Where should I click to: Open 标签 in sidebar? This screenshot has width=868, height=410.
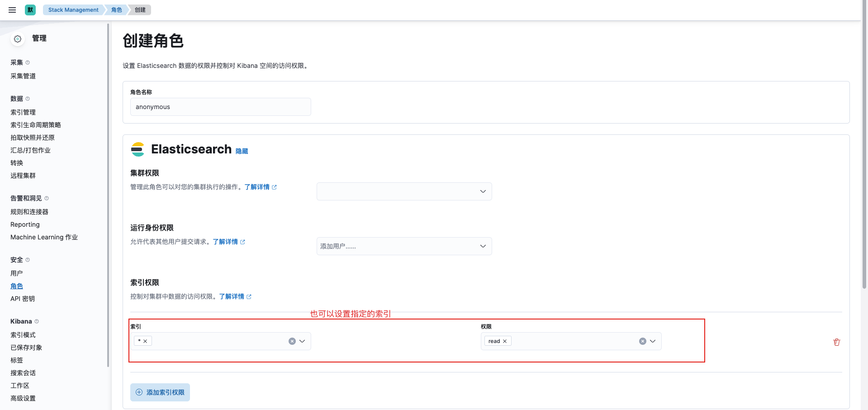click(17, 360)
